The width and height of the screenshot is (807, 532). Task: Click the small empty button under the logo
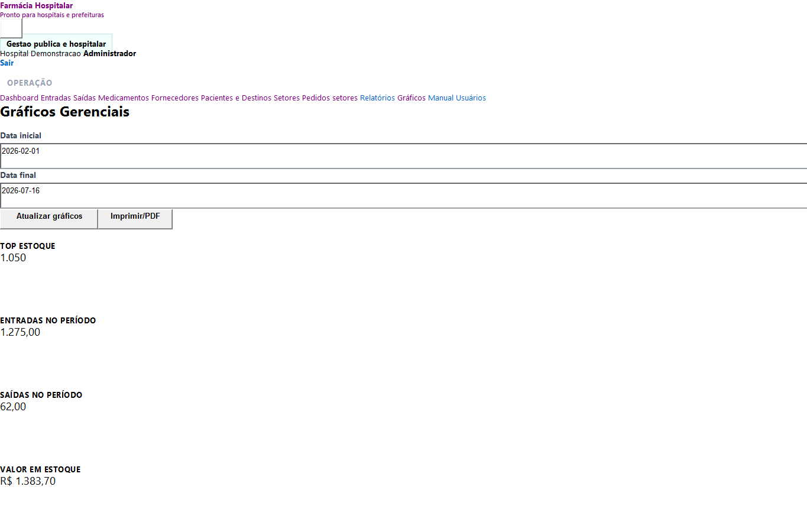(x=11, y=28)
